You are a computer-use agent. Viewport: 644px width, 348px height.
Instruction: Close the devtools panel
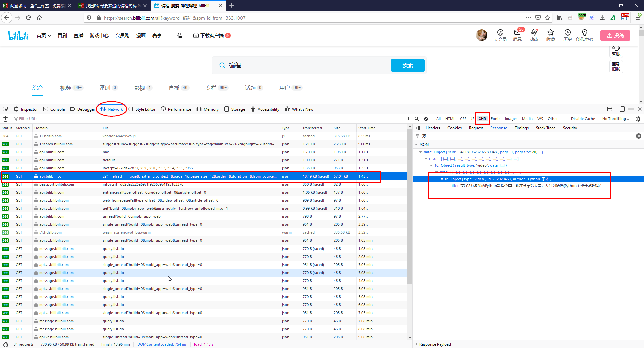[x=640, y=109]
